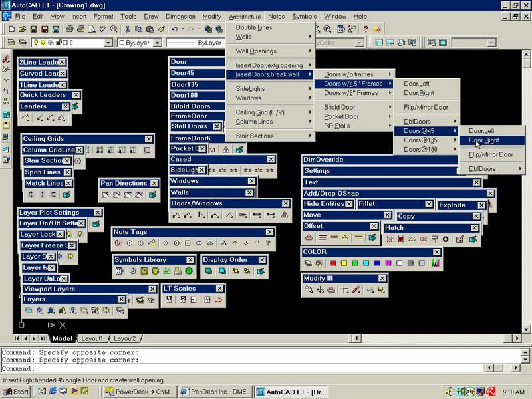Click the LT icon in LT Scales toolbar
The height and width of the screenshot is (399, 532).
[x=169, y=299]
